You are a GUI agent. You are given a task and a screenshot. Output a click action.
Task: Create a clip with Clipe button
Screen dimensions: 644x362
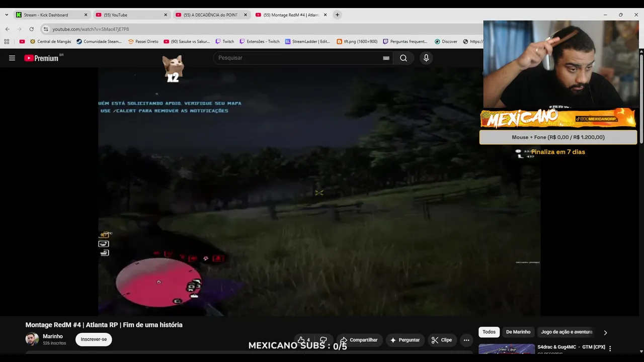(442, 340)
